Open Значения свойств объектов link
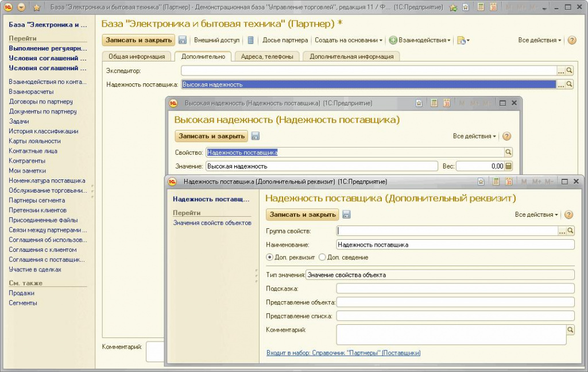 (x=212, y=223)
